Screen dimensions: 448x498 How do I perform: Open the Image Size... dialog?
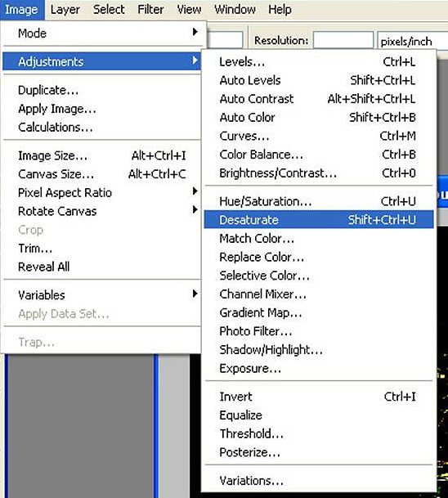(101, 155)
